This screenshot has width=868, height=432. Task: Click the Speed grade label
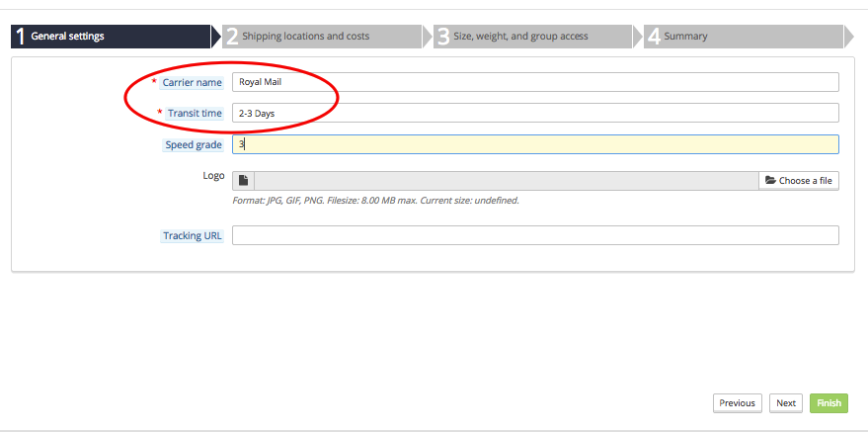tap(194, 145)
